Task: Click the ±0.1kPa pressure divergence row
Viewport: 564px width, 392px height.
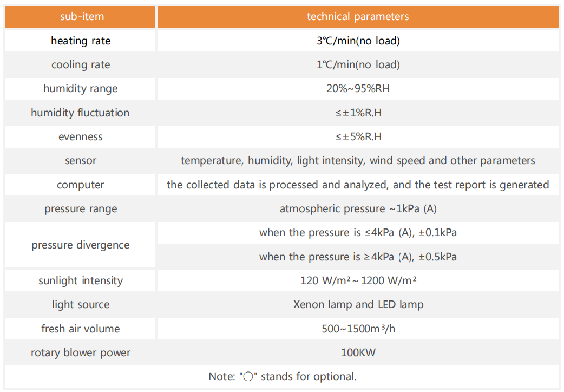Action: (358, 233)
